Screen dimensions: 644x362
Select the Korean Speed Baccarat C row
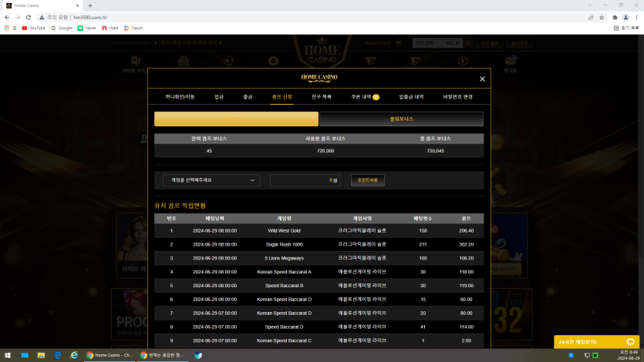[x=319, y=340]
